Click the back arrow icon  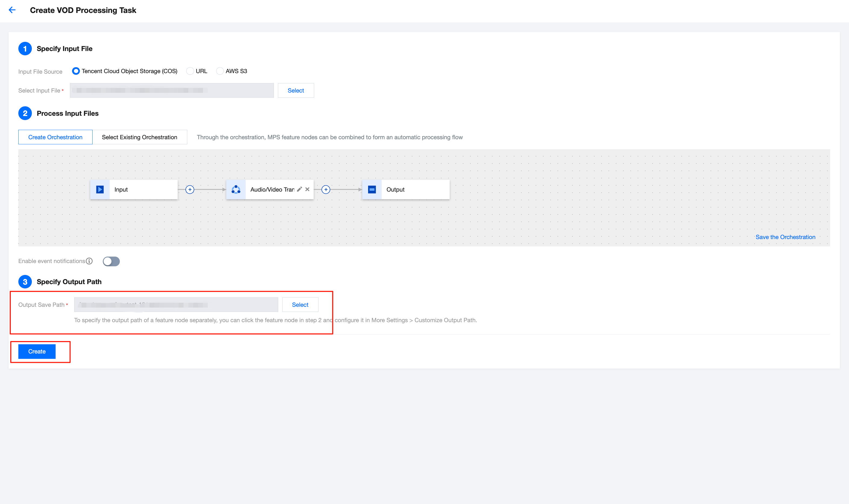coord(12,10)
